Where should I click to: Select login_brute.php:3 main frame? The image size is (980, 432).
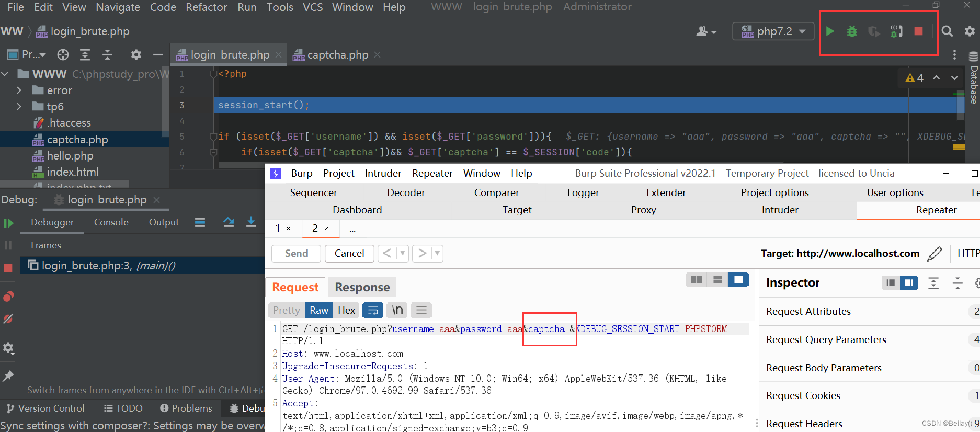click(143, 266)
